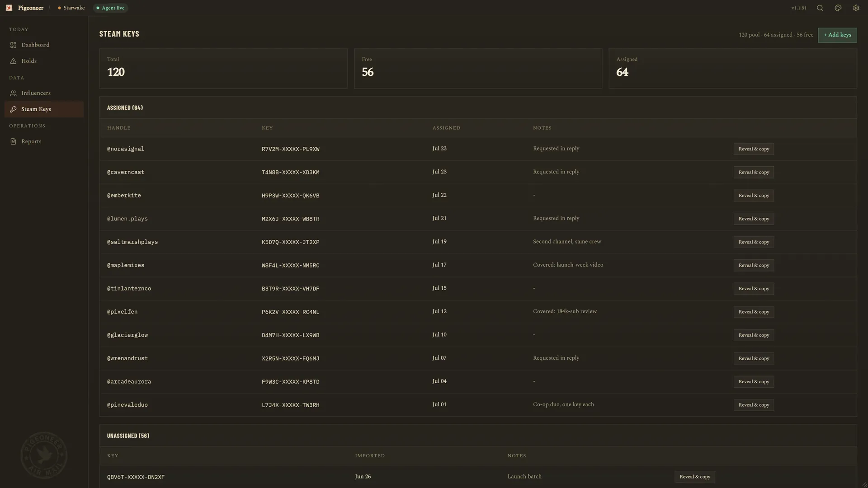
Task: Click the Add keys button
Action: point(837,35)
